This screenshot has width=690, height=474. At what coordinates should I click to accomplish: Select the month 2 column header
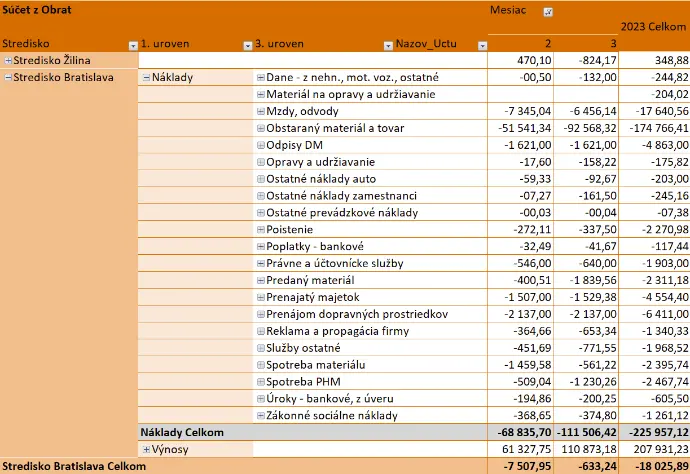pos(548,44)
